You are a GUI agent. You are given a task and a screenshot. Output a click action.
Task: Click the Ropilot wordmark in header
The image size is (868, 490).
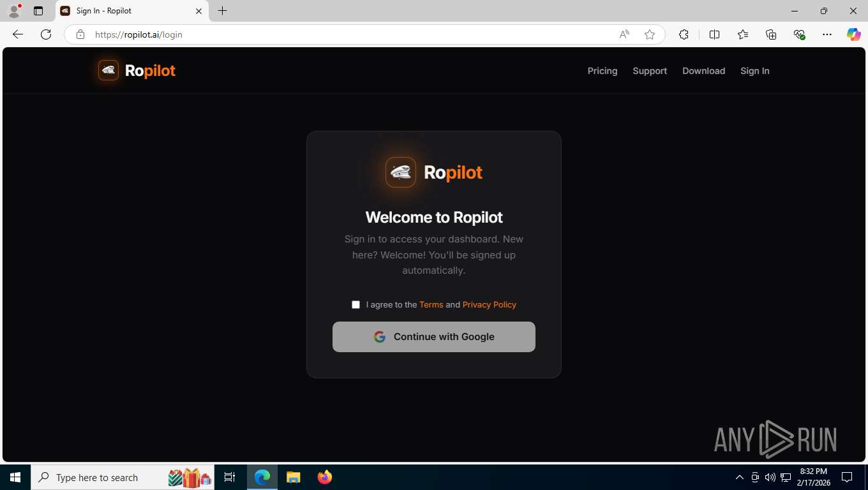tap(150, 71)
